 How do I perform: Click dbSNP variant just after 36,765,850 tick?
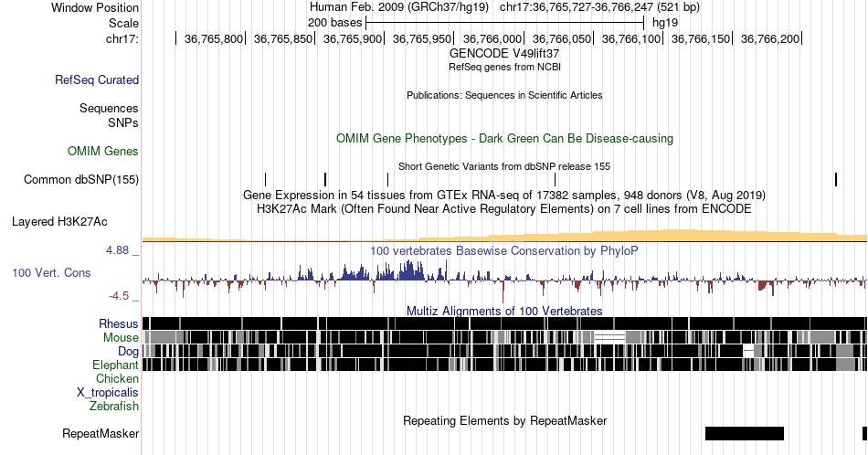(325, 179)
